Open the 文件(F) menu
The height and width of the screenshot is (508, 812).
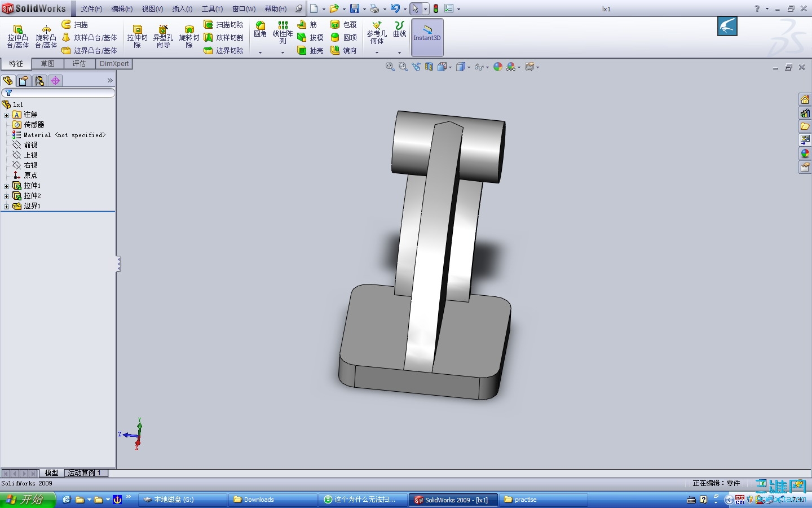[x=91, y=9]
